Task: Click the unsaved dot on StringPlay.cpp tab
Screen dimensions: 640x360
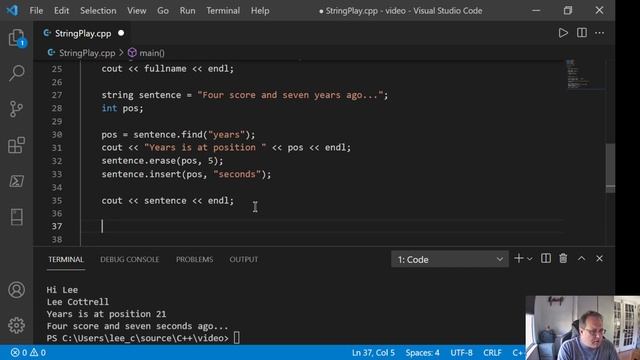Action: tap(121, 33)
